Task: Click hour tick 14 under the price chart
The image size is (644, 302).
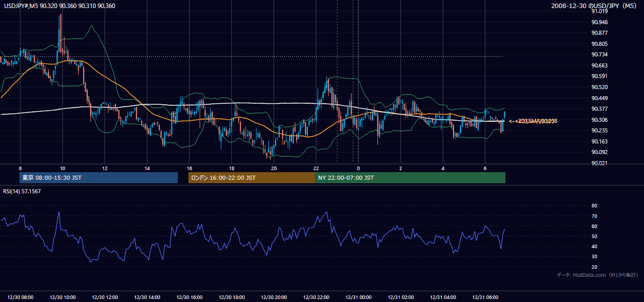Action: click(147, 168)
